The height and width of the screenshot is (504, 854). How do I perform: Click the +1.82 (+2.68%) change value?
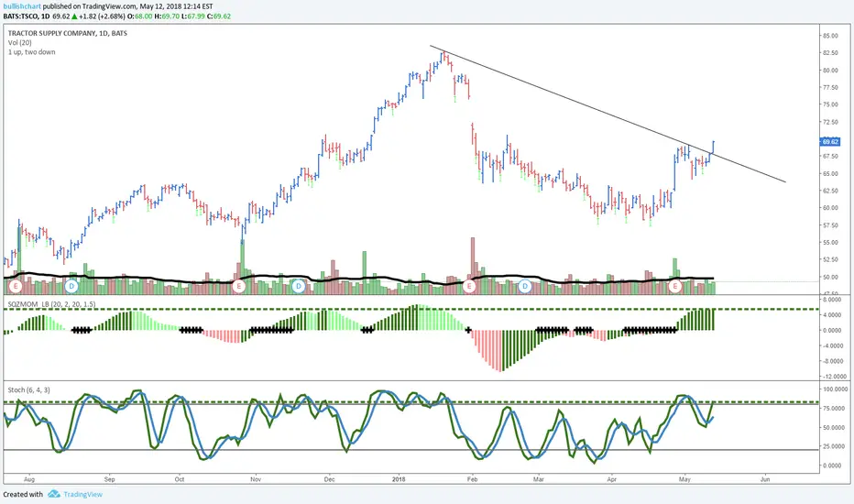pos(103,16)
